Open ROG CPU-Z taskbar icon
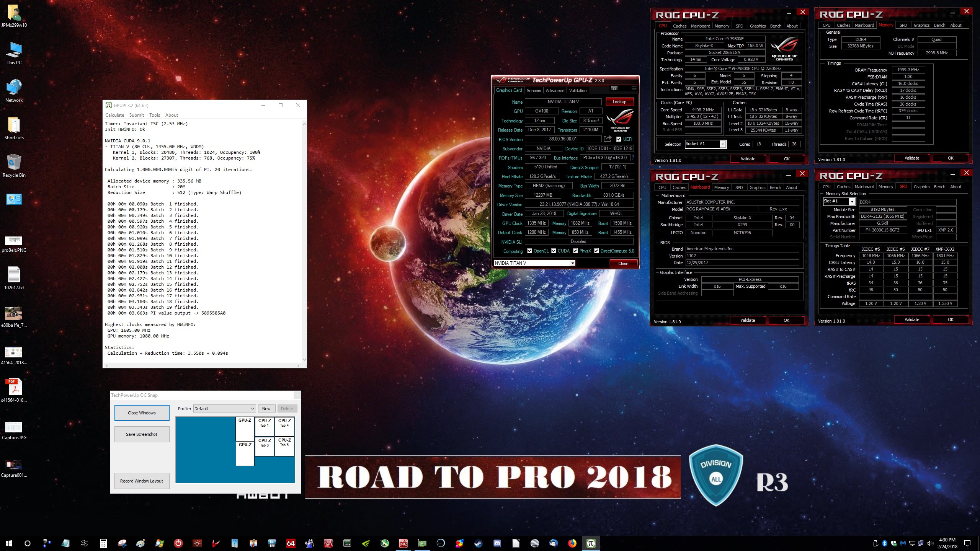The width and height of the screenshot is (980, 551). [403, 543]
